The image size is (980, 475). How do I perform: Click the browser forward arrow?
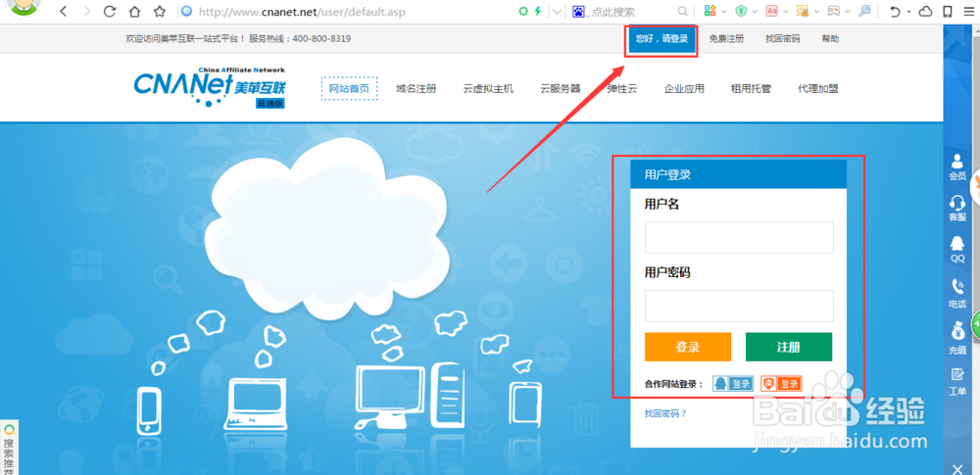pos(87,11)
